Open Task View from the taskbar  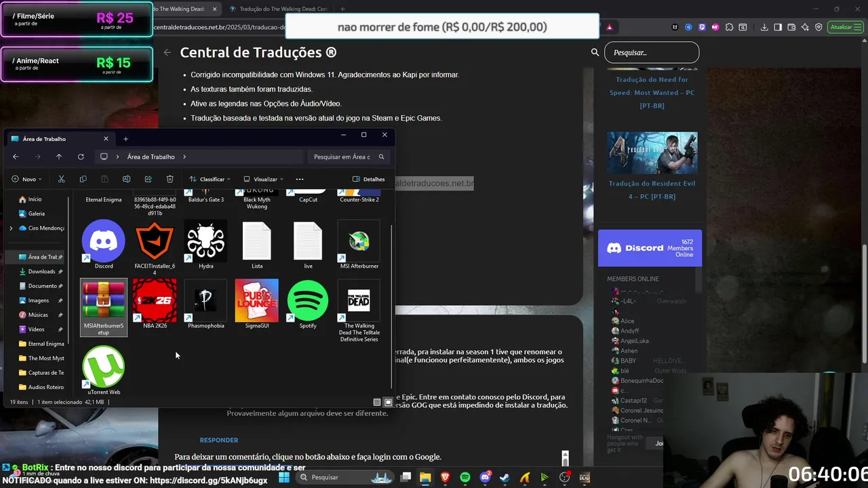pyautogui.click(x=406, y=477)
